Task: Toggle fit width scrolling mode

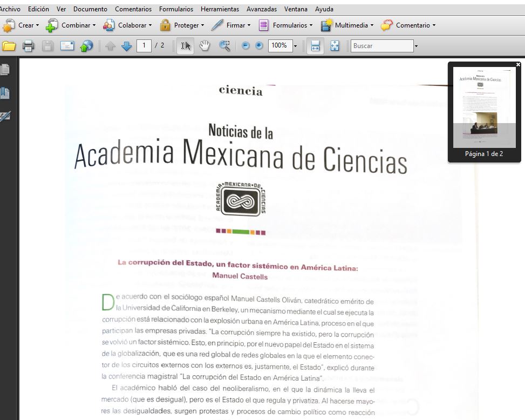Action: (315, 45)
